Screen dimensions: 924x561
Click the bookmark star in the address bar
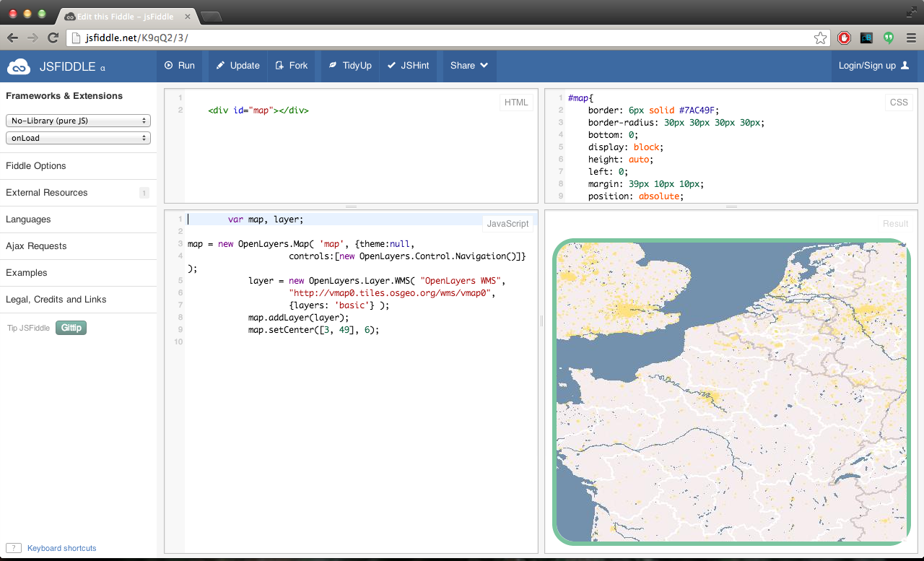(820, 38)
